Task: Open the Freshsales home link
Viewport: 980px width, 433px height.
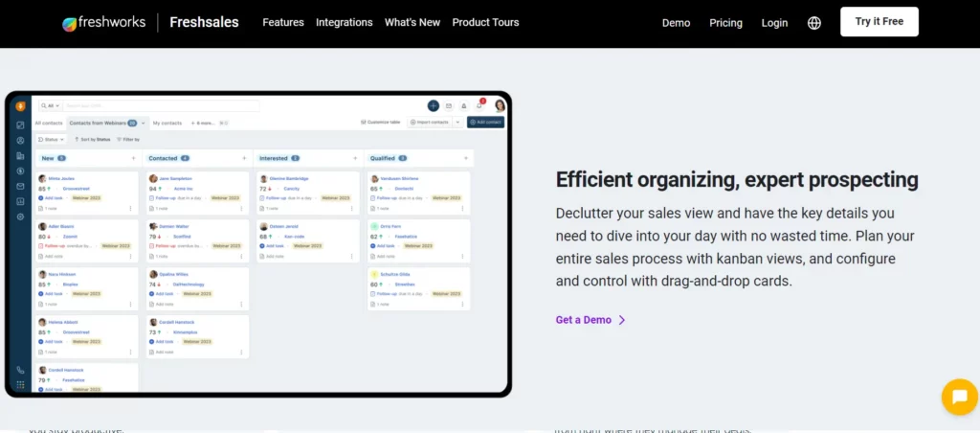Action: (x=205, y=23)
